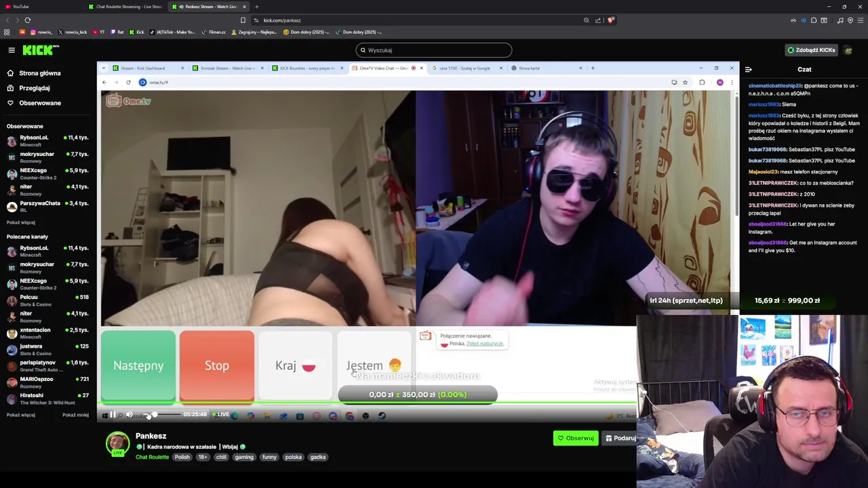Open Obserwowane heart item in sidebar

pos(34,103)
